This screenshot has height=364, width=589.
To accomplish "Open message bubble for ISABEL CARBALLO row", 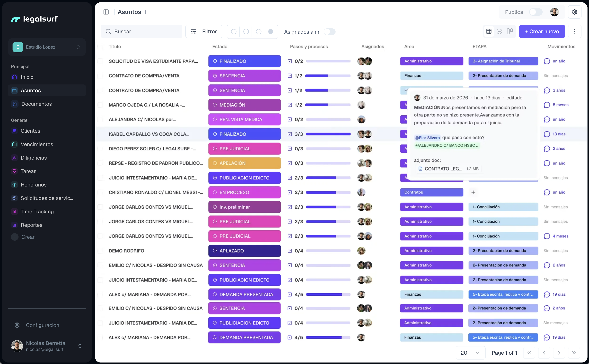I will tap(547, 134).
